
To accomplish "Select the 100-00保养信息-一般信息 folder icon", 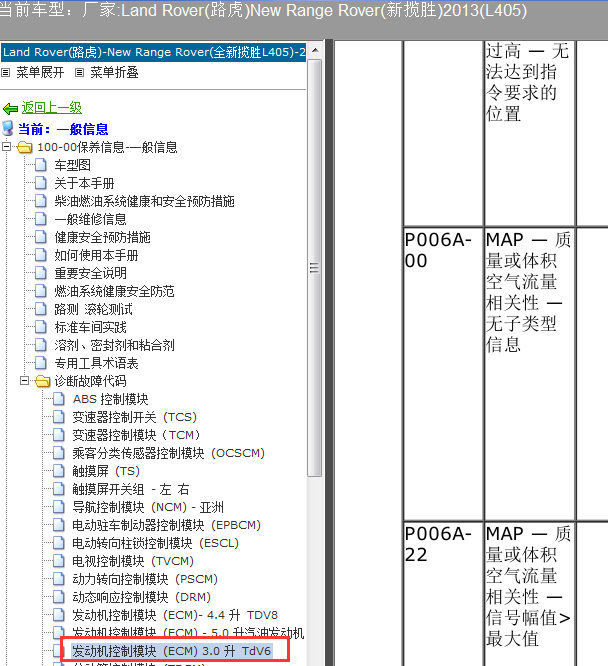I will (x=25, y=147).
